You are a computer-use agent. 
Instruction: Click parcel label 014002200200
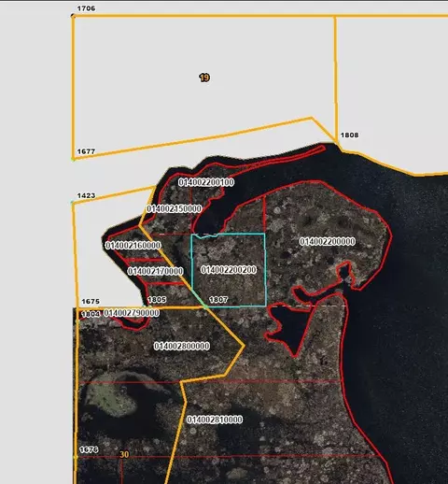click(x=229, y=270)
